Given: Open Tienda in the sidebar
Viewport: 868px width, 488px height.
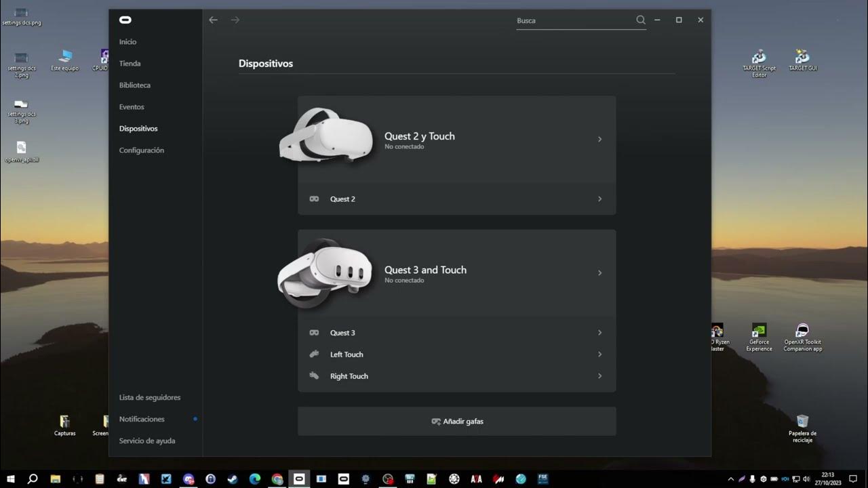Looking at the screenshot, I should click(130, 64).
